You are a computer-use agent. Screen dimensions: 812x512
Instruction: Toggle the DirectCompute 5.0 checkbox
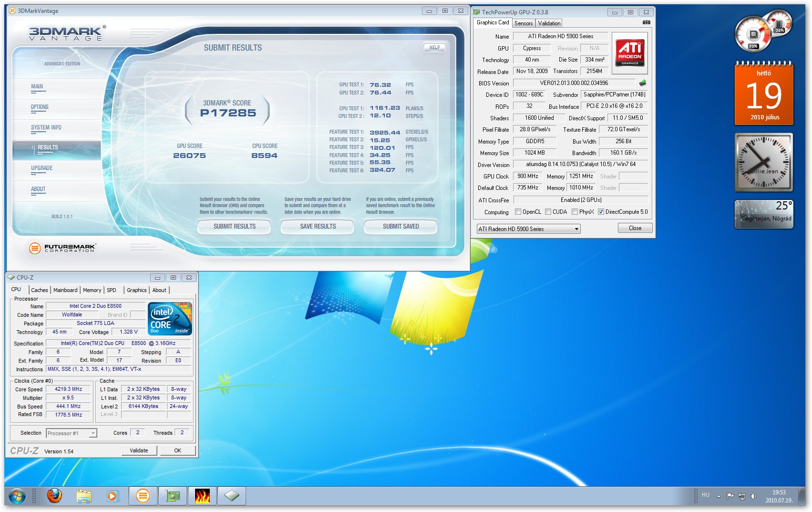coord(601,212)
